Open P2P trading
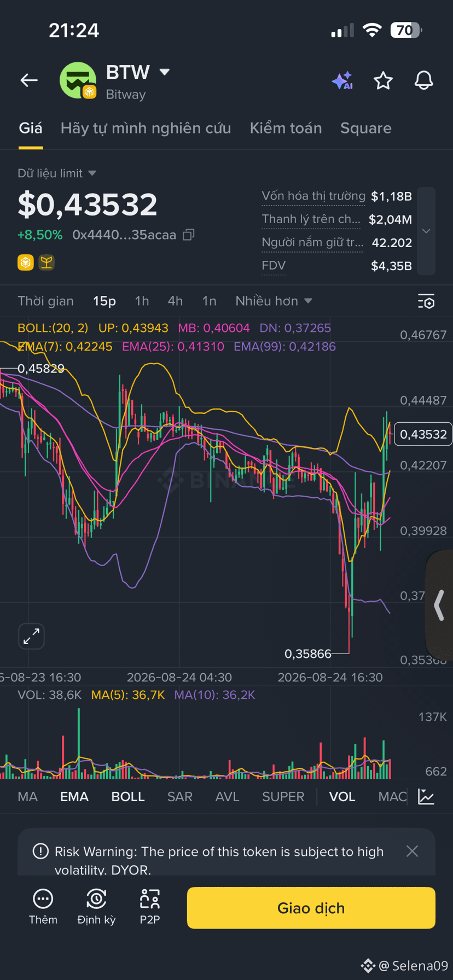This screenshot has height=980, width=453. [149, 907]
